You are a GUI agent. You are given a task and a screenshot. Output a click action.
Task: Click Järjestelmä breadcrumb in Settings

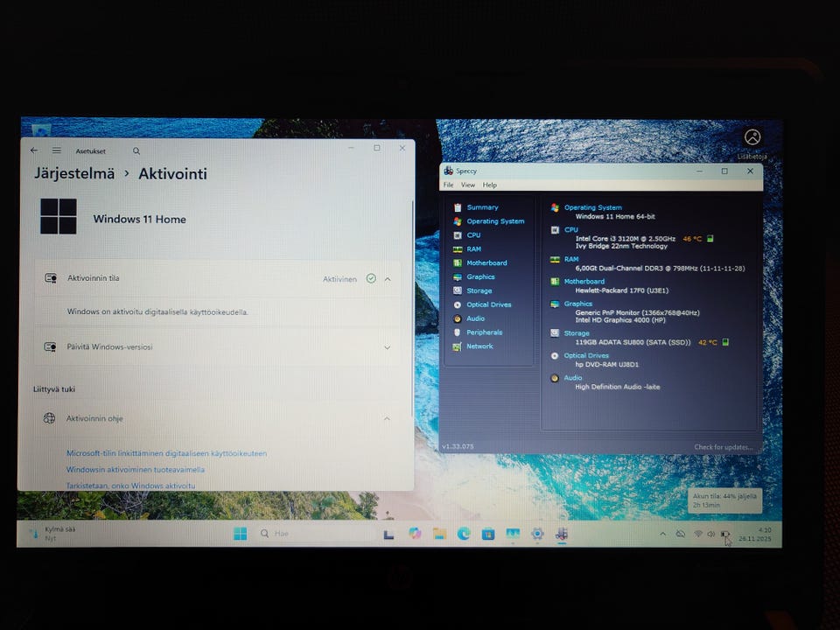coord(74,173)
